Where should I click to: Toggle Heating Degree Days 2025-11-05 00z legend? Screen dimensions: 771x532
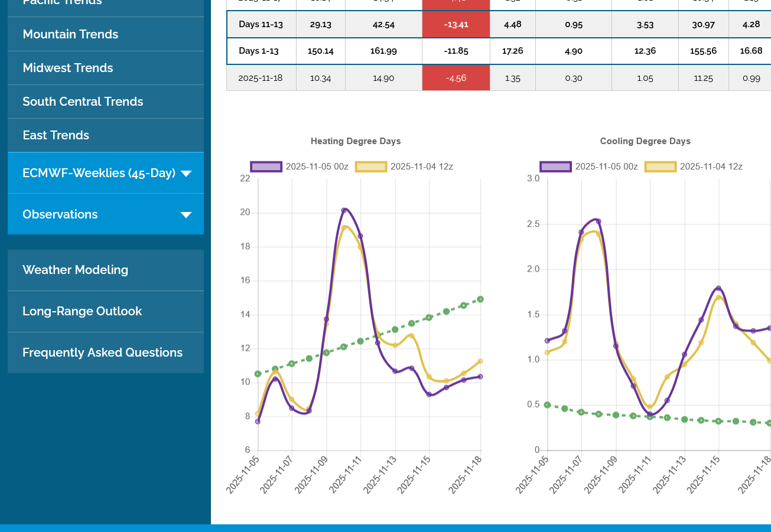(x=299, y=167)
